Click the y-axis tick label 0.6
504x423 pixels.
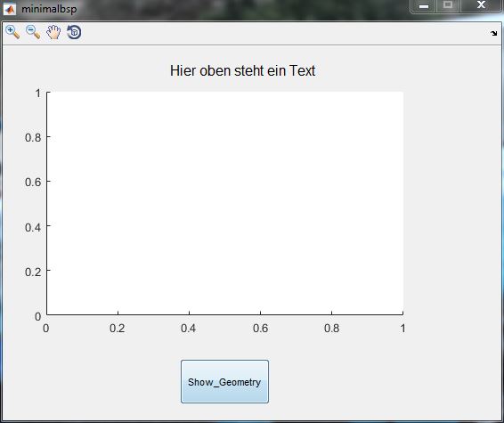[x=33, y=182]
